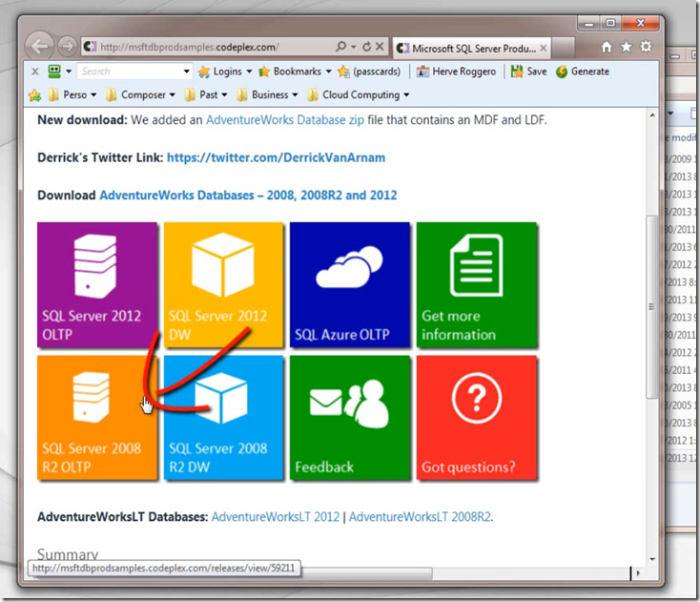Click the SQL Server 2008 R2 DW tile
The width and height of the screenshot is (700, 602).
coord(224,418)
